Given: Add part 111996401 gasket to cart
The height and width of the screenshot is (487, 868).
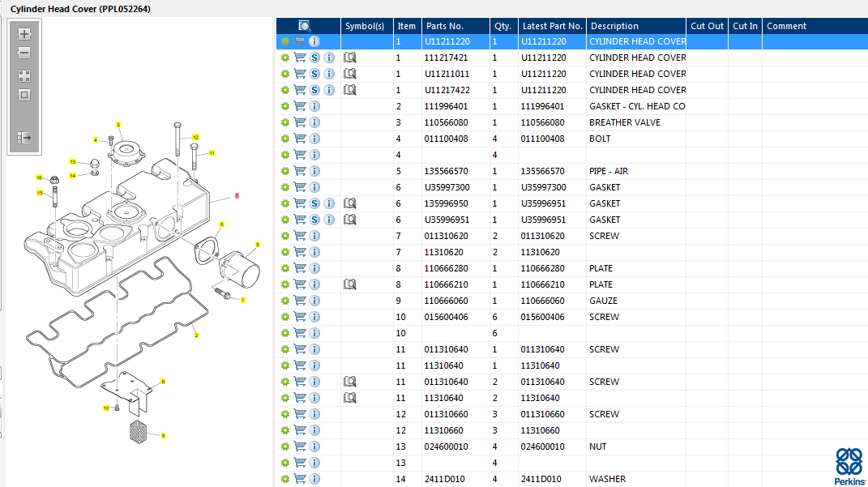Looking at the screenshot, I should pos(300,106).
